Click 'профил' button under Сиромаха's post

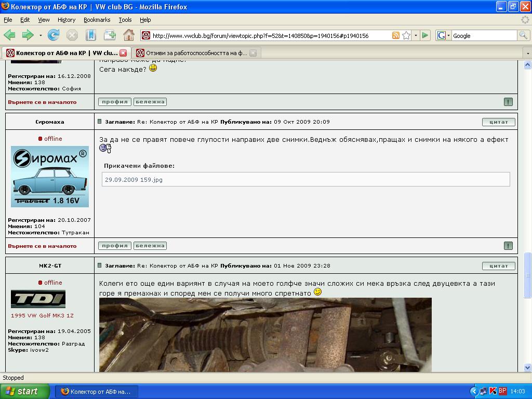point(115,246)
